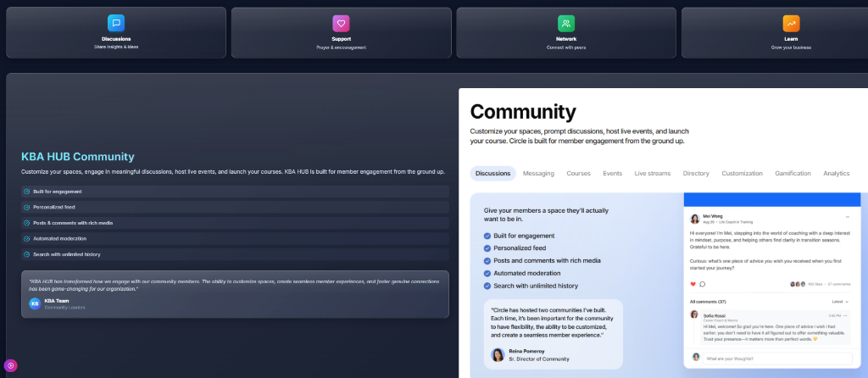Viewport: 868px width, 378px height.
Task: Click the avatar next to the thoughts input
Action: point(696,357)
